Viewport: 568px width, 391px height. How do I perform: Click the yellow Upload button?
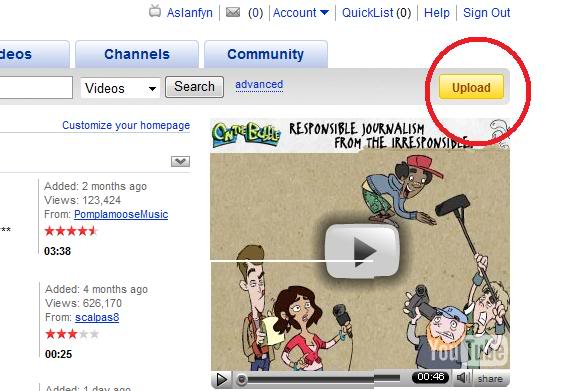point(471,87)
